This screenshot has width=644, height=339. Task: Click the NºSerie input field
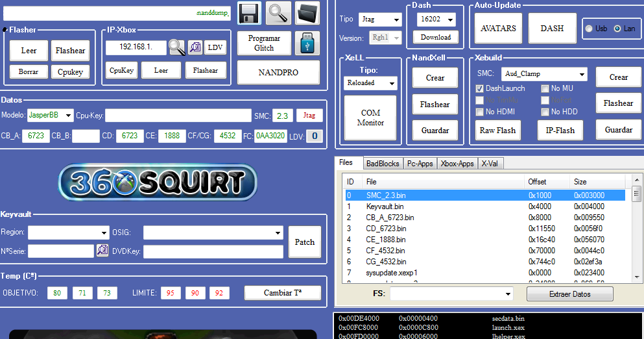(x=61, y=251)
